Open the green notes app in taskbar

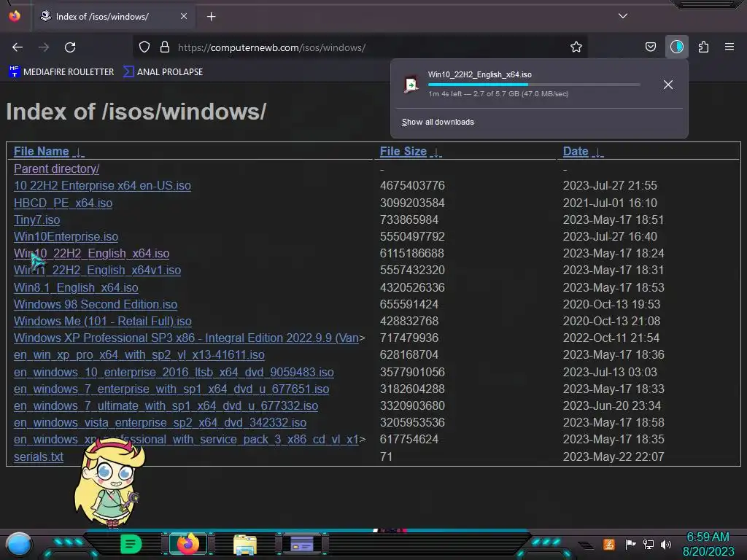pos(131,544)
